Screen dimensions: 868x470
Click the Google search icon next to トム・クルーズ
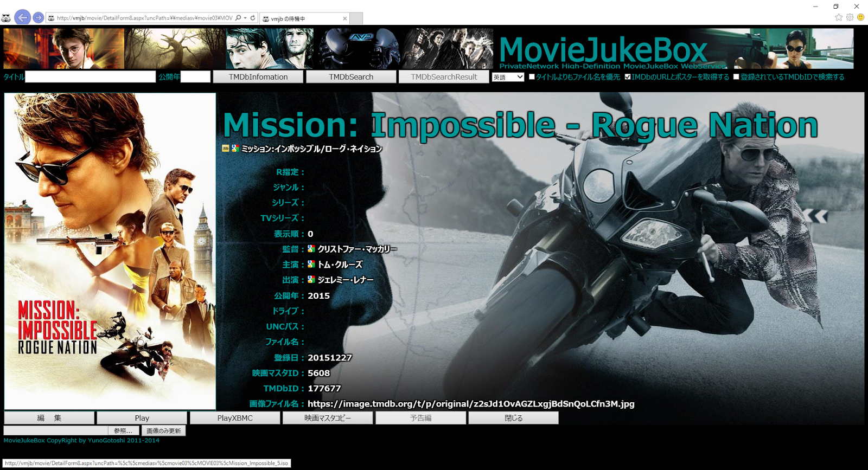coord(311,264)
